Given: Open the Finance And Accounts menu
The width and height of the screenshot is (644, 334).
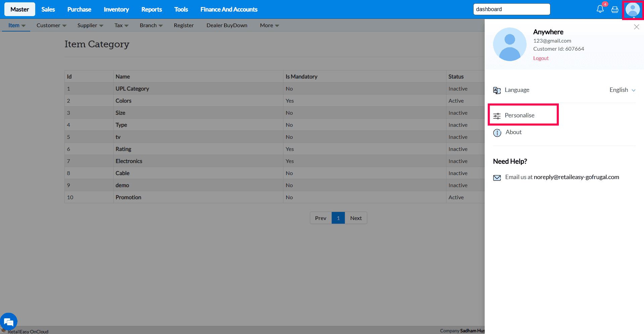Looking at the screenshot, I should [x=229, y=9].
